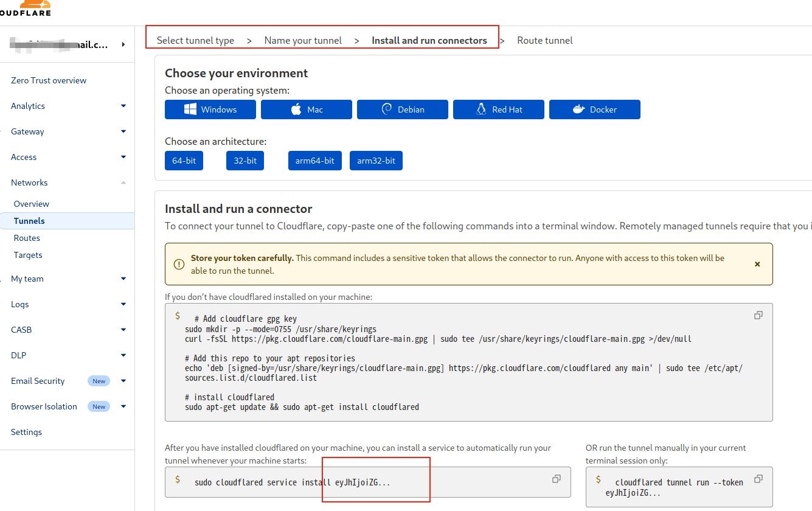
Task: Copy the cloudflared install commands block
Action: click(758, 315)
